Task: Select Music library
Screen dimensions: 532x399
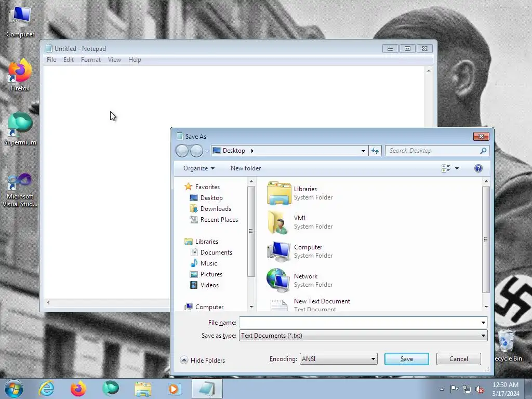Action: click(x=204, y=263)
